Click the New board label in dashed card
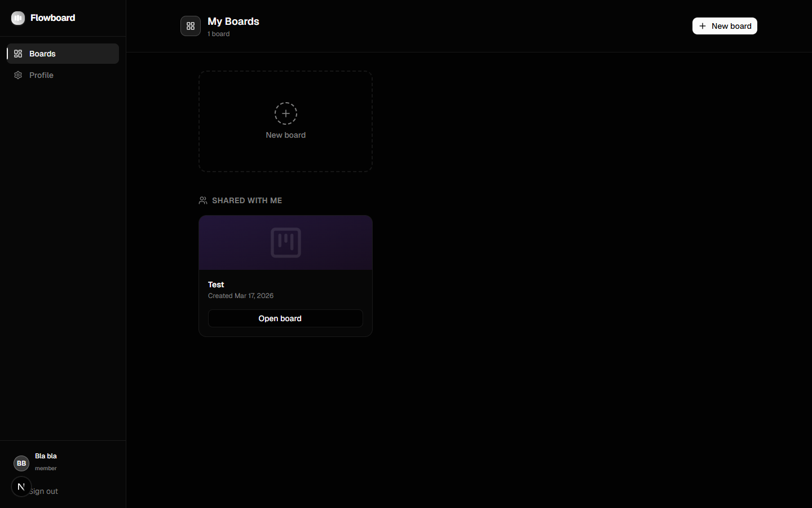Screen dimensions: 812x508 pos(286,135)
